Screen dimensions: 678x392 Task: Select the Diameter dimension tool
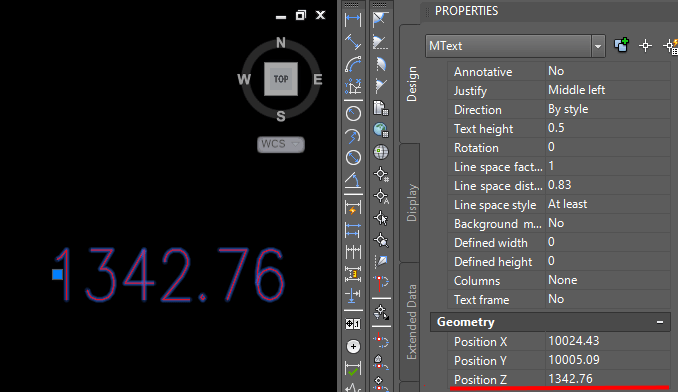pos(353,157)
